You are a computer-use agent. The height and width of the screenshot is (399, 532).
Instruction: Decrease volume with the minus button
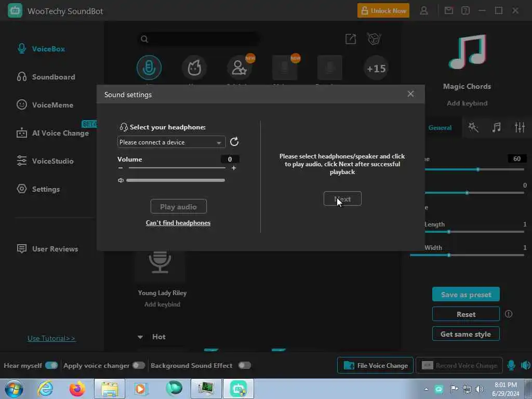pos(121,168)
